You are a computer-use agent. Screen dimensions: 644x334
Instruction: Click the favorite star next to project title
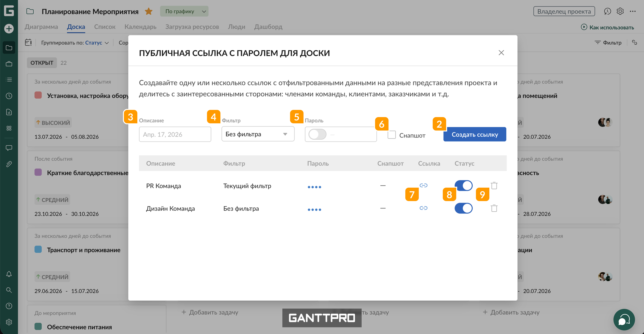click(148, 11)
